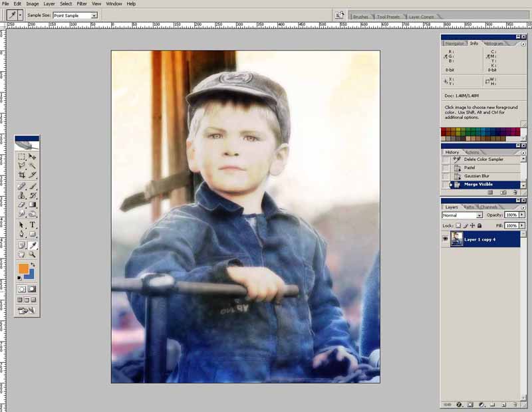This screenshot has width=532, height=412.
Task: Add a layer mask
Action: [x=470, y=405]
